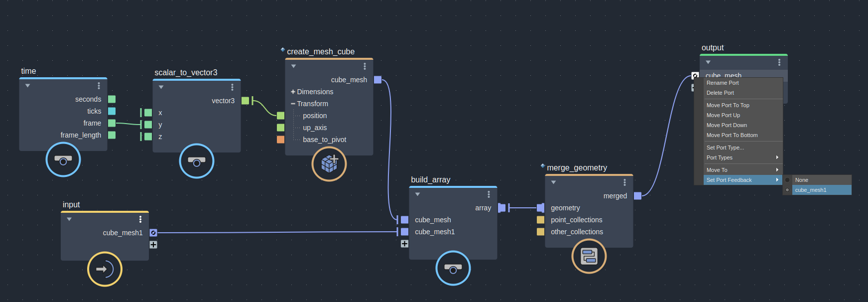Select the build_array node title
868x302 pixels.
(x=430, y=179)
